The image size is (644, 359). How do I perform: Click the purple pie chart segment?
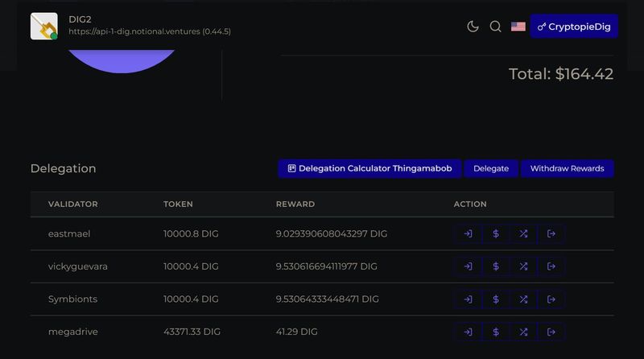pyautogui.click(x=121, y=60)
